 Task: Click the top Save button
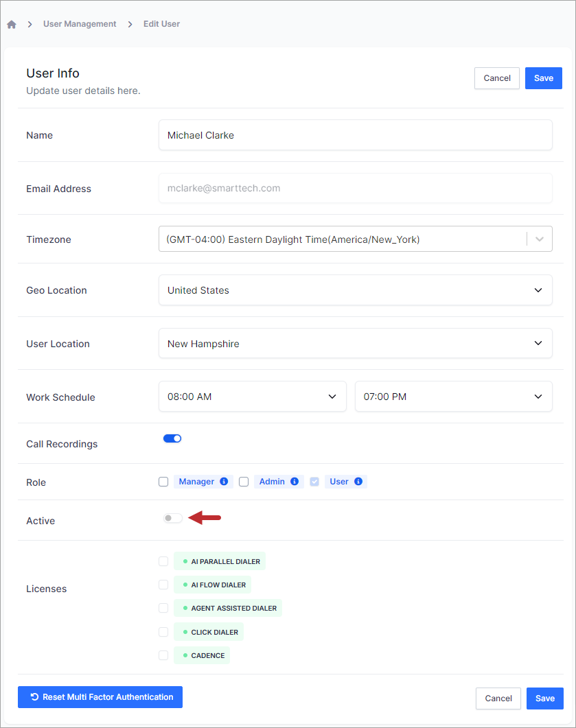544,78
